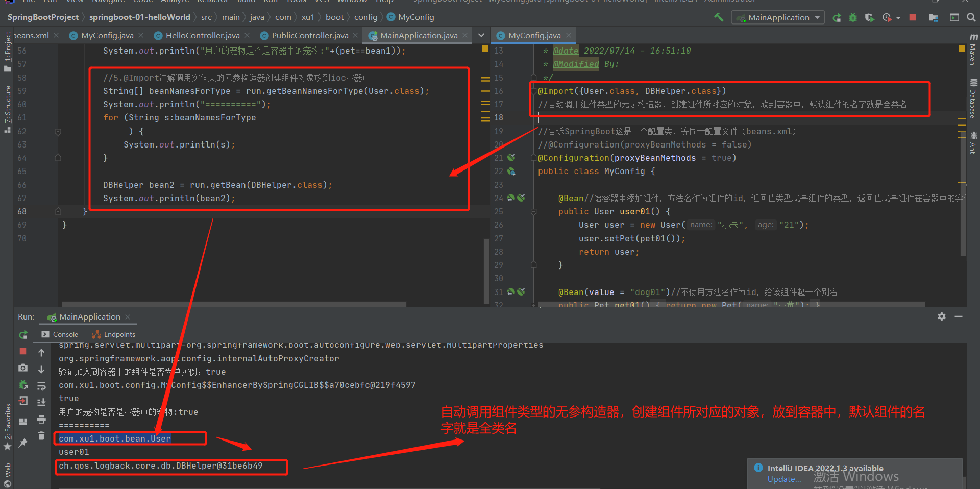
Task: Close the HelloController.java tab
Action: click(247, 35)
